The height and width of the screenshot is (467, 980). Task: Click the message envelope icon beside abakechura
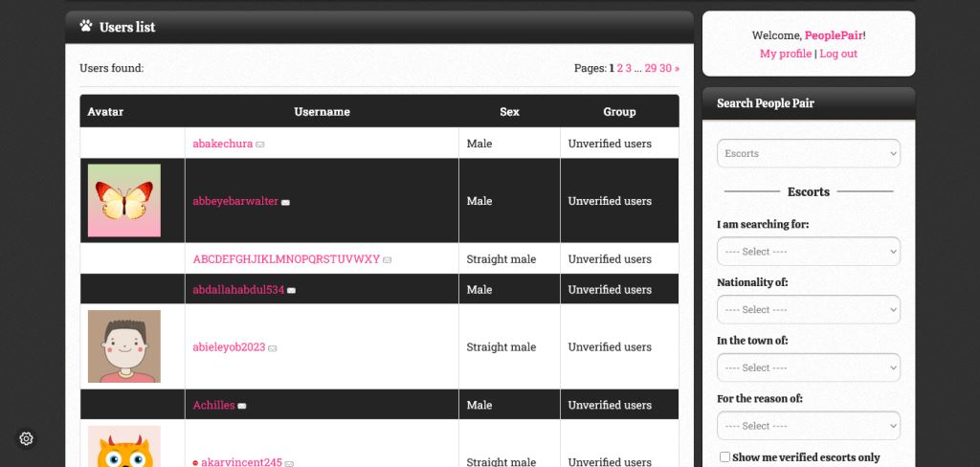click(260, 145)
